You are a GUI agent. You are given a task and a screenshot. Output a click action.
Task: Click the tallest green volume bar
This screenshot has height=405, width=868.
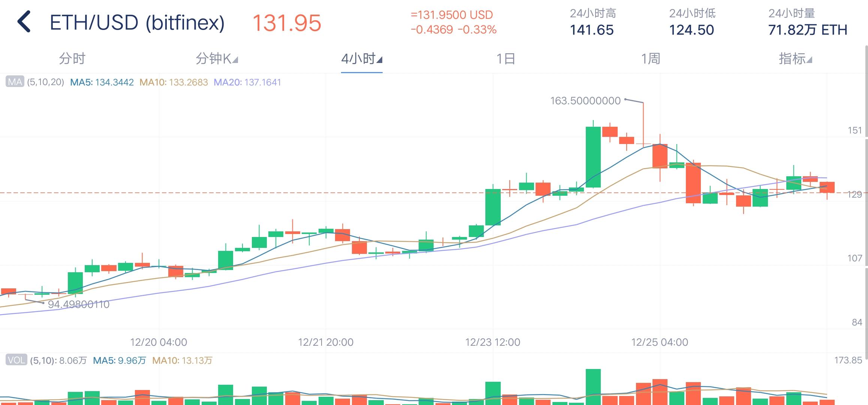pyautogui.click(x=593, y=387)
